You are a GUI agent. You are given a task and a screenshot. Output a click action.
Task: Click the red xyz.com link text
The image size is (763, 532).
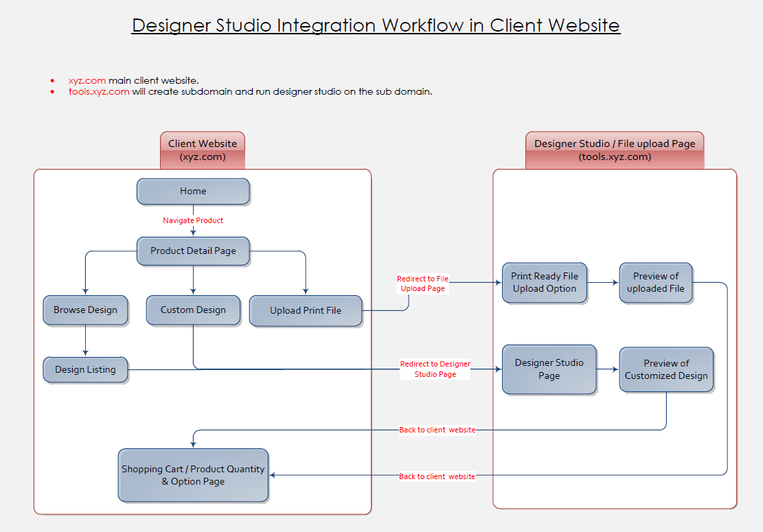coord(87,80)
